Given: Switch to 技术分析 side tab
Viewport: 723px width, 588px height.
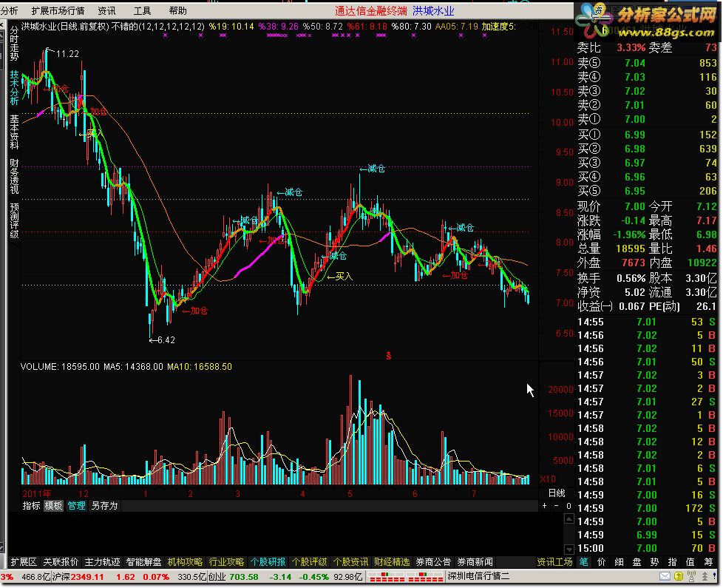Looking at the screenshot, I should coord(14,87).
